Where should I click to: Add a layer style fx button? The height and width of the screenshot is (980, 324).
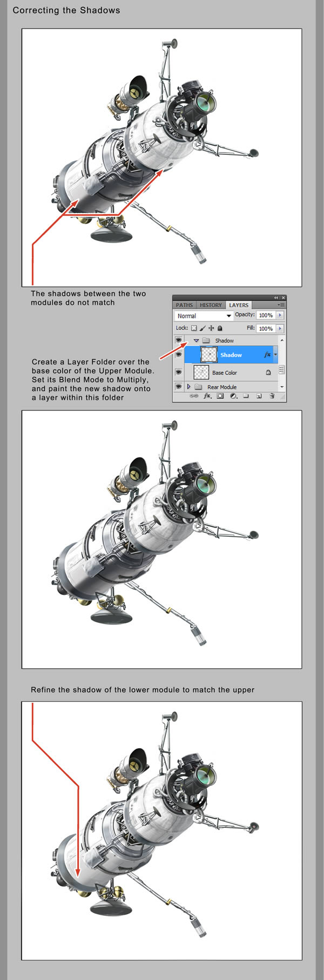(207, 396)
